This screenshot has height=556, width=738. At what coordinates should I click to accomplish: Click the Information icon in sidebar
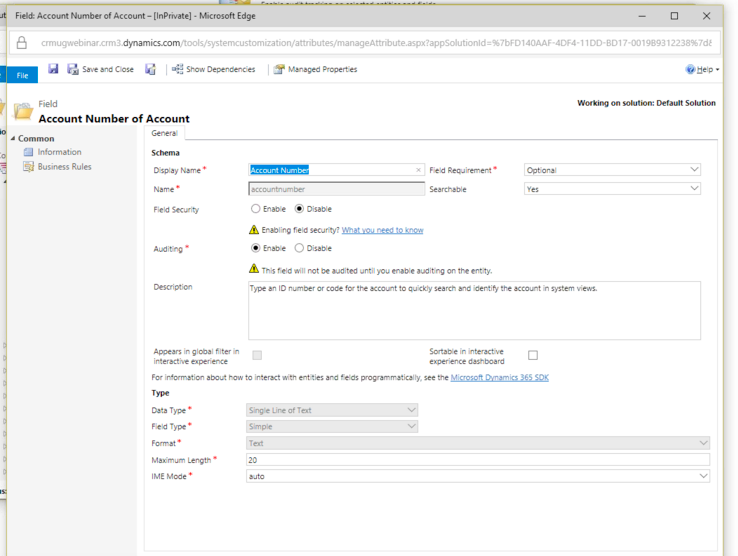(28, 152)
